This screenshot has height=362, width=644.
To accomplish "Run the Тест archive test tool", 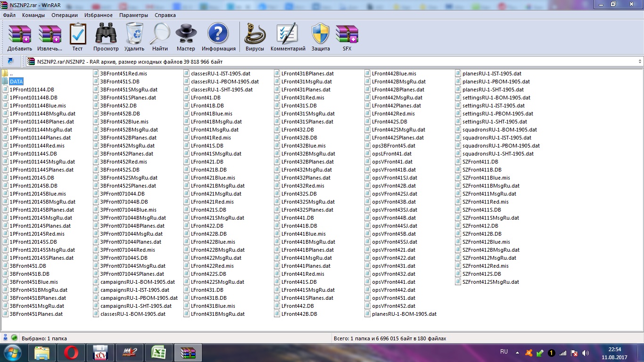I will point(77,37).
